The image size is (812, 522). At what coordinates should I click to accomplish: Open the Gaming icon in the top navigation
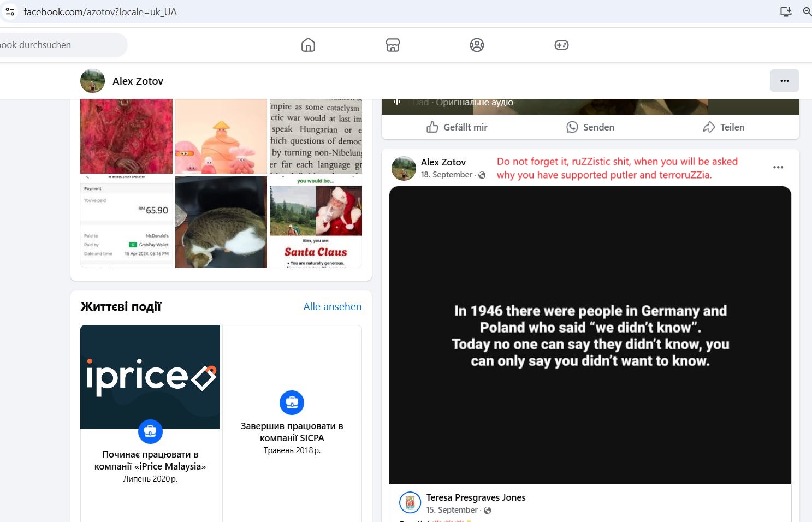(561, 45)
